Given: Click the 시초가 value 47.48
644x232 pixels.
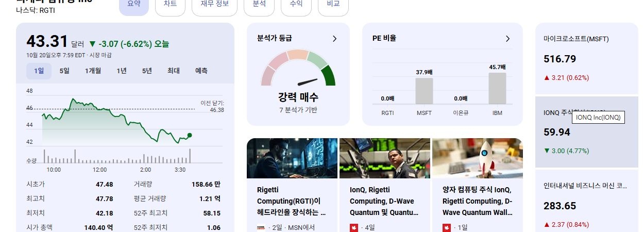Looking at the screenshot, I should pos(104,184).
